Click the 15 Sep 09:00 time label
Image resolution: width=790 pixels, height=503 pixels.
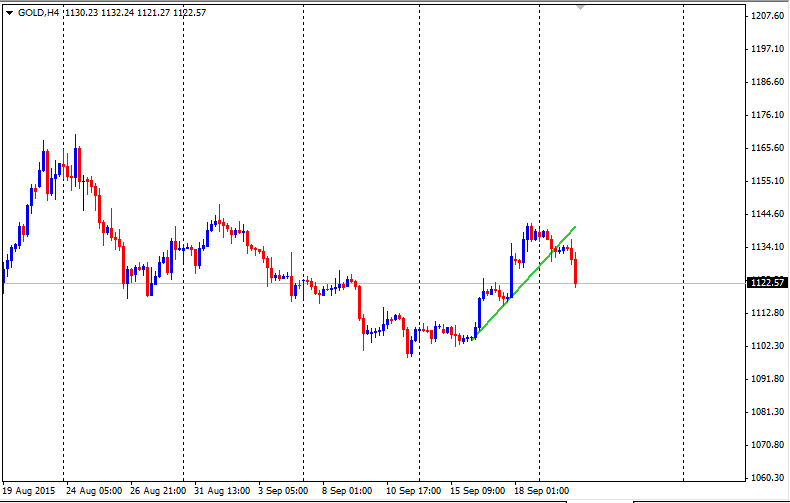point(478,491)
